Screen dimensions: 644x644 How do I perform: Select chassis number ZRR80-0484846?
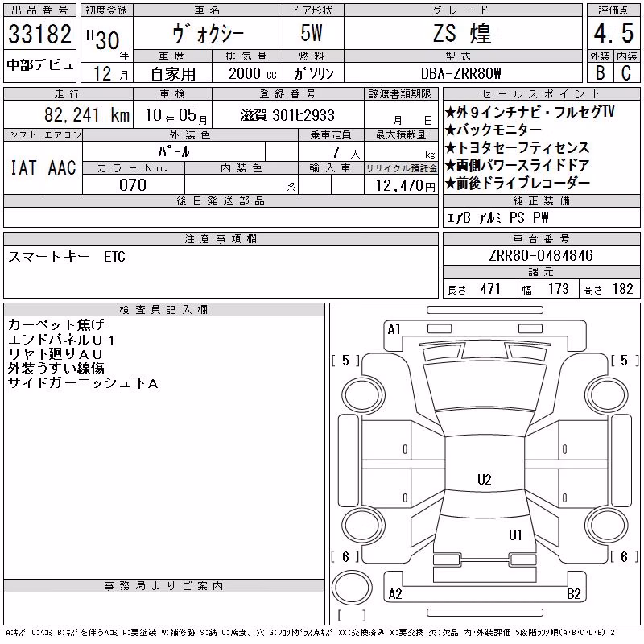[x=540, y=255]
